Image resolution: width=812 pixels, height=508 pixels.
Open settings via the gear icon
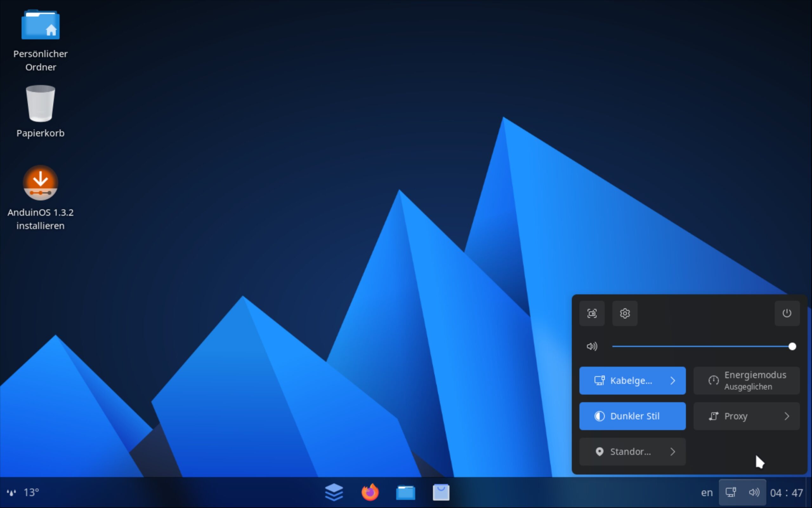click(625, 313)
